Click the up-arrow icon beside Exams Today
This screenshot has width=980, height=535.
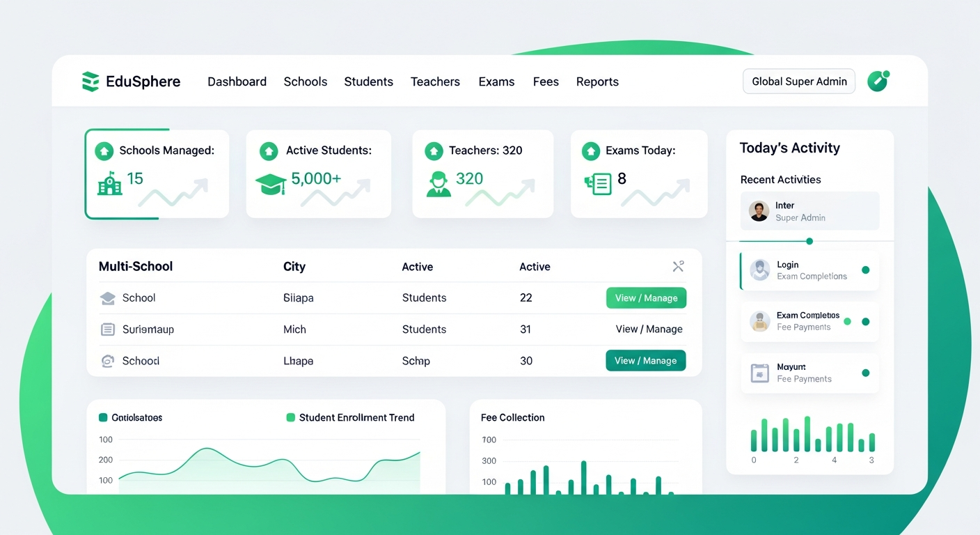[x=590, y=150]
